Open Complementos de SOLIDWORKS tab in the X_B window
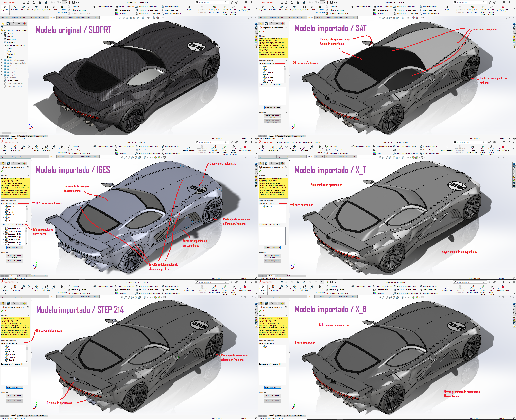This screenshot has width=516, height=420. point(337,297)
